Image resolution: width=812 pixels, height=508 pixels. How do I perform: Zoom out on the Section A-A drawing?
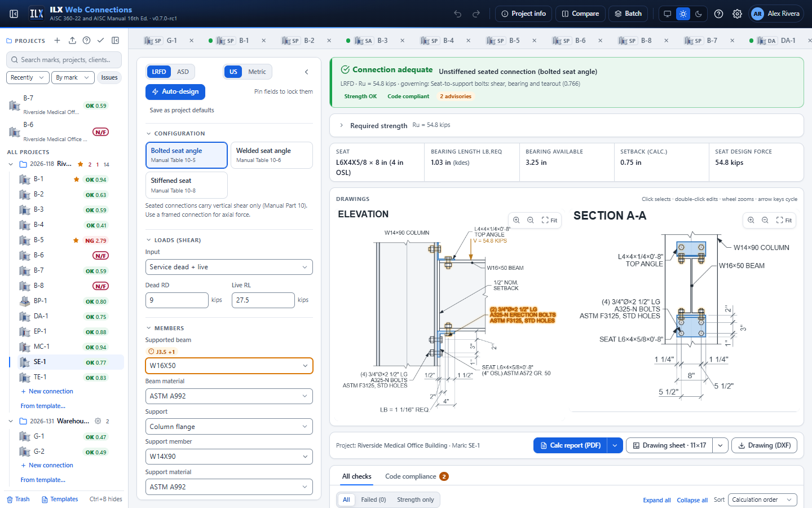pyautogui.click(x=765, y=220)
